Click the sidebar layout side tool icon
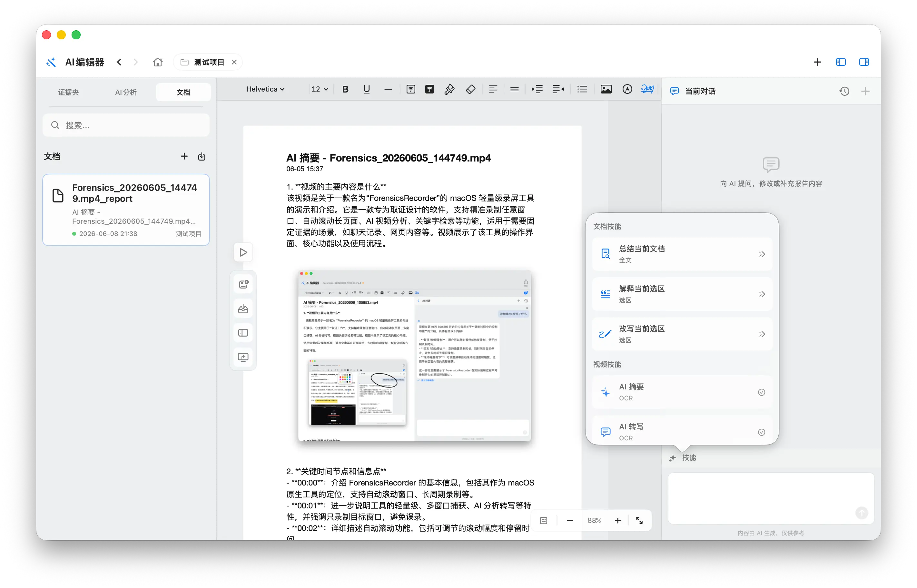The image size is (917, 588). (243, 333)
